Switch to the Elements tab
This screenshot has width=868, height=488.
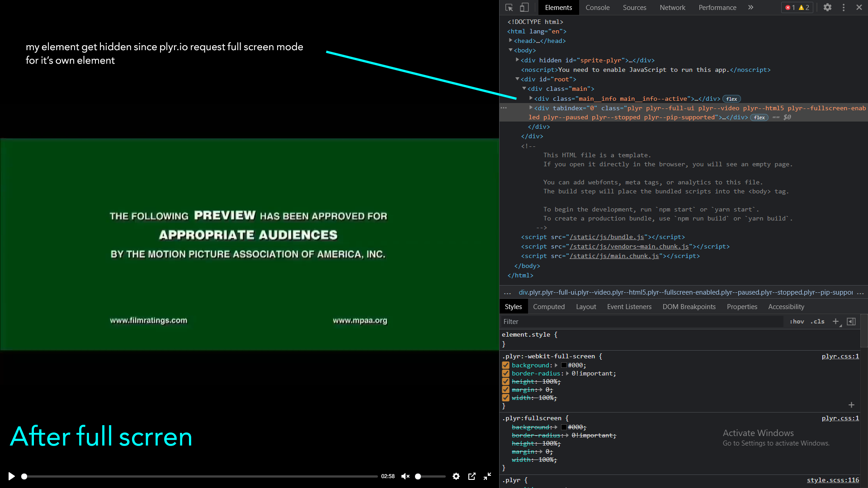click(558, 8)
